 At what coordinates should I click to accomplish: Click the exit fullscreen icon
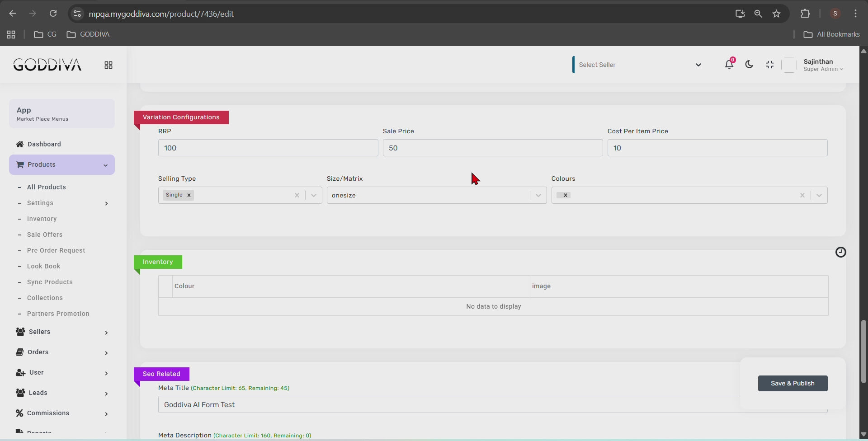coord(770,65)
